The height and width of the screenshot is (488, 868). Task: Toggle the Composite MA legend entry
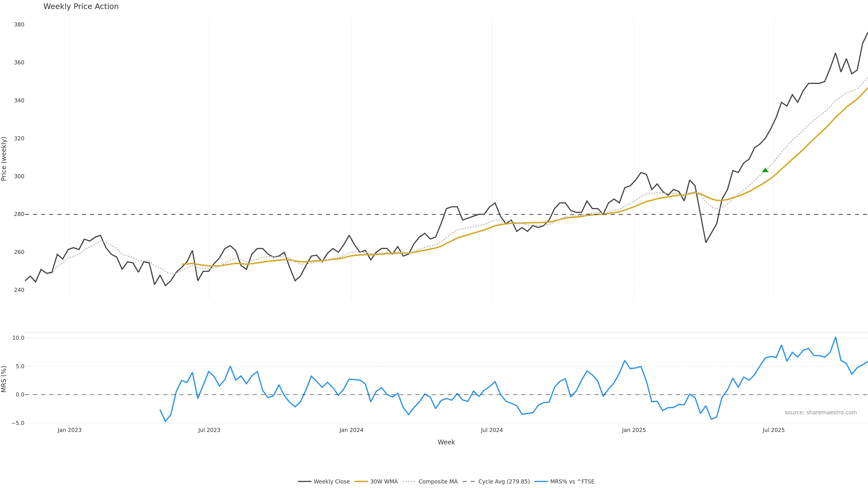(x=438, y=482)
